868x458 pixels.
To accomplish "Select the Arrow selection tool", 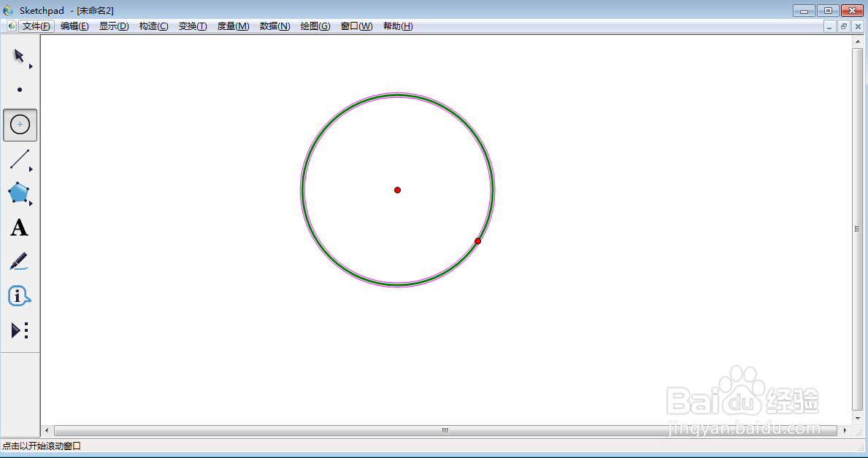I will click(20, 56).
